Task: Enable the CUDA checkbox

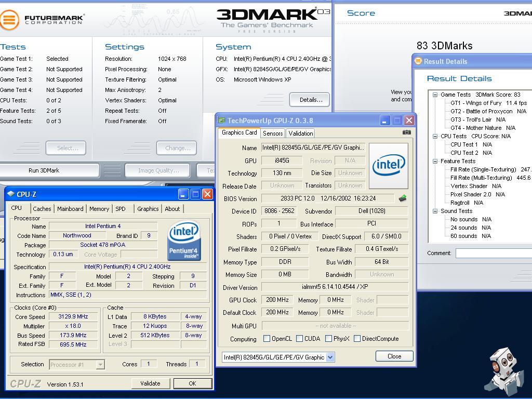Action: 299,339
